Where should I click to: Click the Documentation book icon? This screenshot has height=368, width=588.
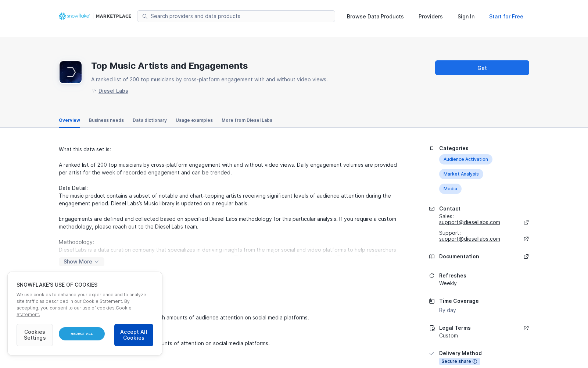[x=432, y=256]
